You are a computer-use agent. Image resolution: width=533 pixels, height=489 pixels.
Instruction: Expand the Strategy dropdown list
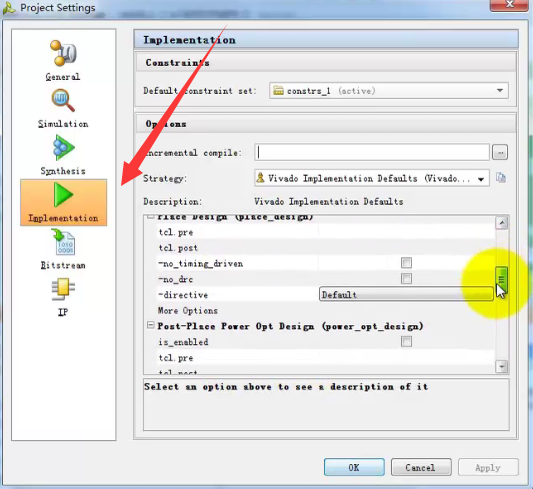[372, 178]
